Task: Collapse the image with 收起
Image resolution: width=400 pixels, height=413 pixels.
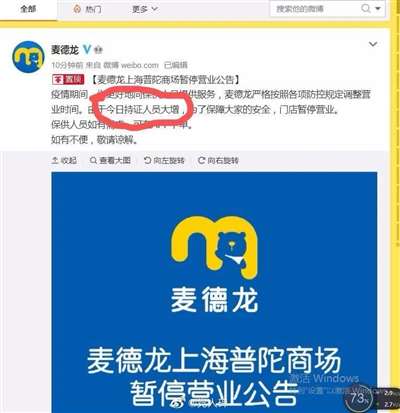Action: point(64,160)
